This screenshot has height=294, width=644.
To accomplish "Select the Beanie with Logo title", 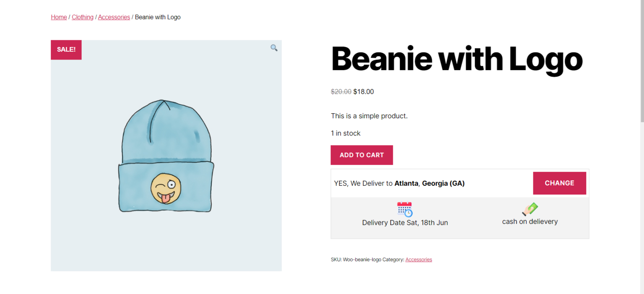I will pyautogui.click(x=456, y=59).
